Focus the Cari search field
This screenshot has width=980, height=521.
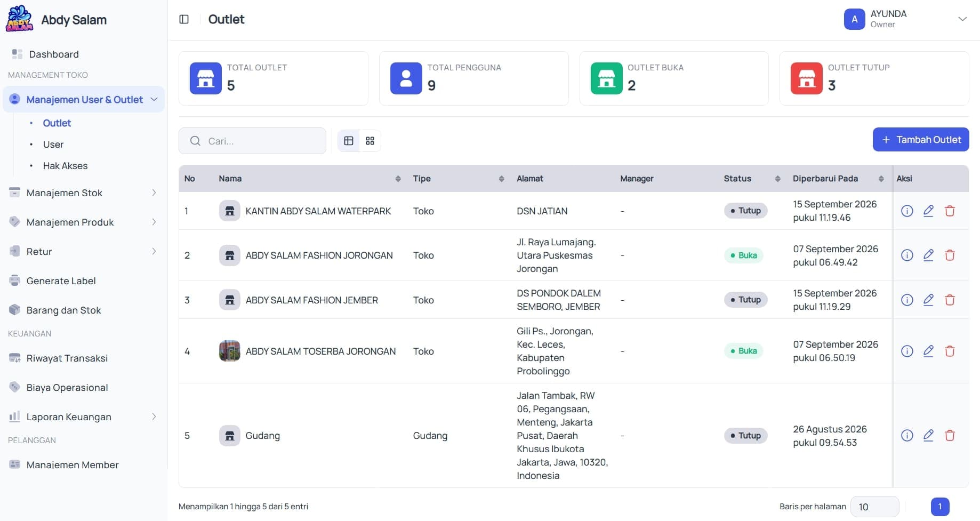pyautogui.click(x=252, y=141)
